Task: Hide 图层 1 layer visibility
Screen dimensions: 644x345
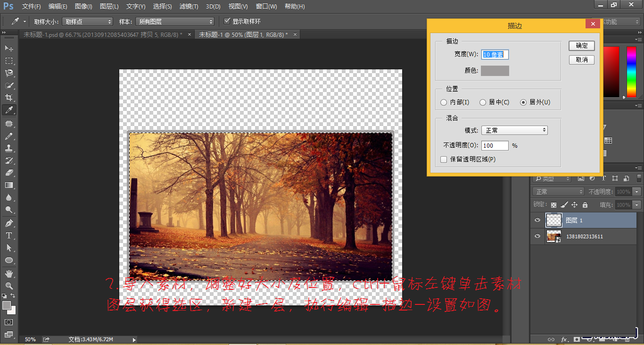Action: [x=537, y=220]
